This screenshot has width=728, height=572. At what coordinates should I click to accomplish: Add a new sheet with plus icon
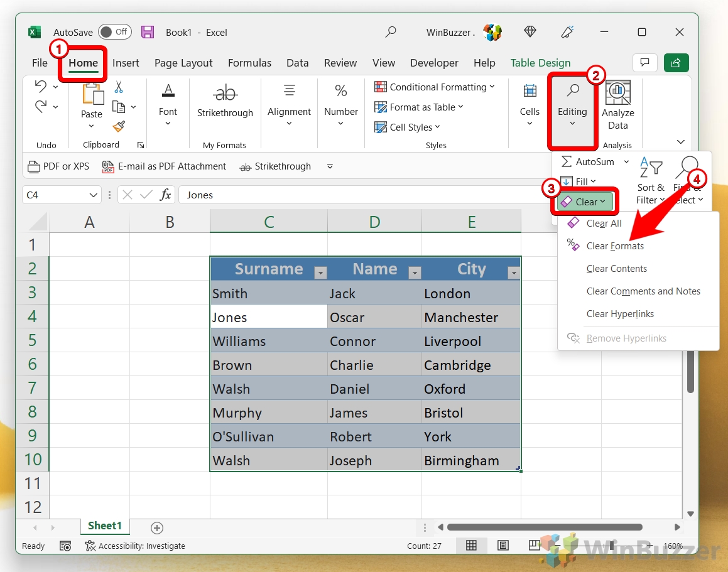157,528
